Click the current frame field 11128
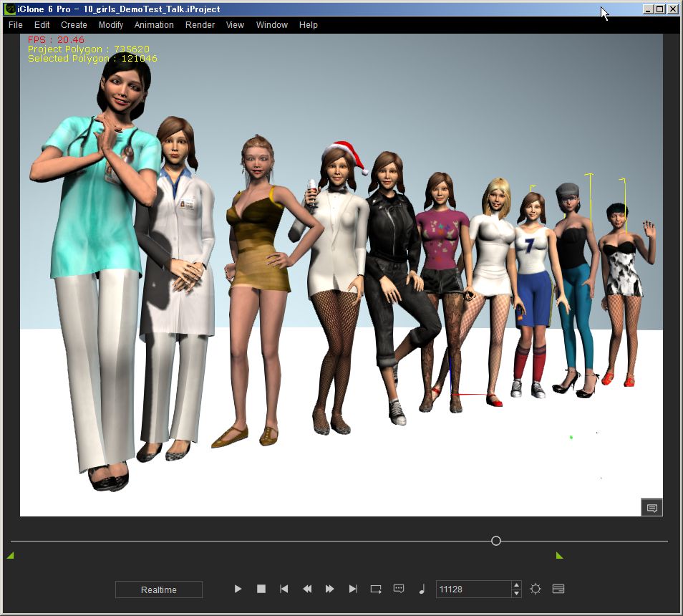This screenshot has width=683, height=616. 473,589
